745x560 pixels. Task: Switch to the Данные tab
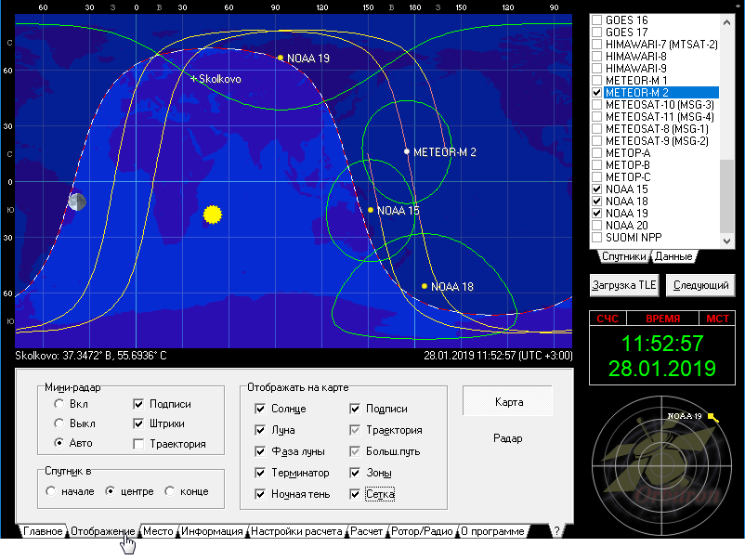pos(673,256)
